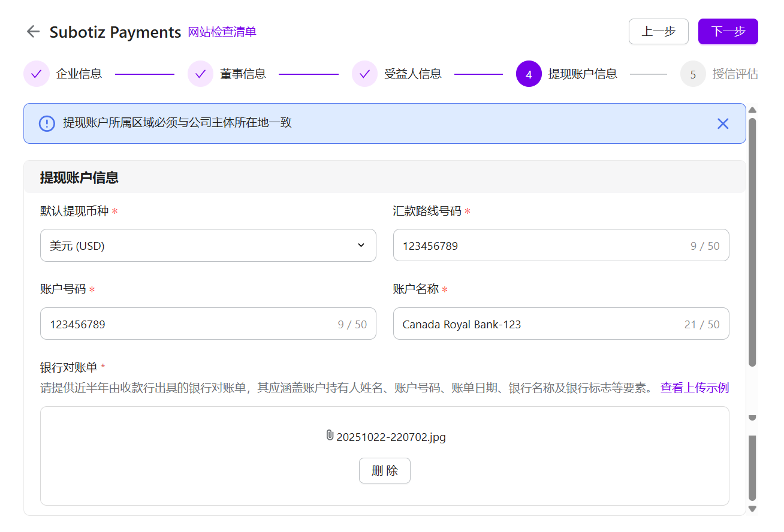
Task: Click the checkmark circle for 董事信息
Action: coord(200,74)
